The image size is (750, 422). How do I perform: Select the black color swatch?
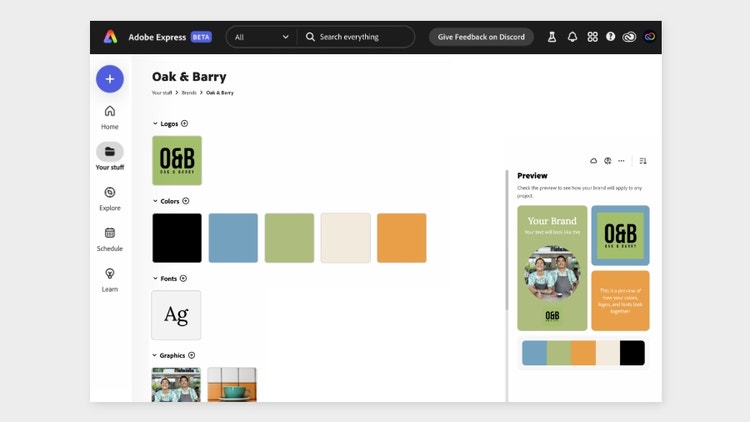[x=177, y=238]
